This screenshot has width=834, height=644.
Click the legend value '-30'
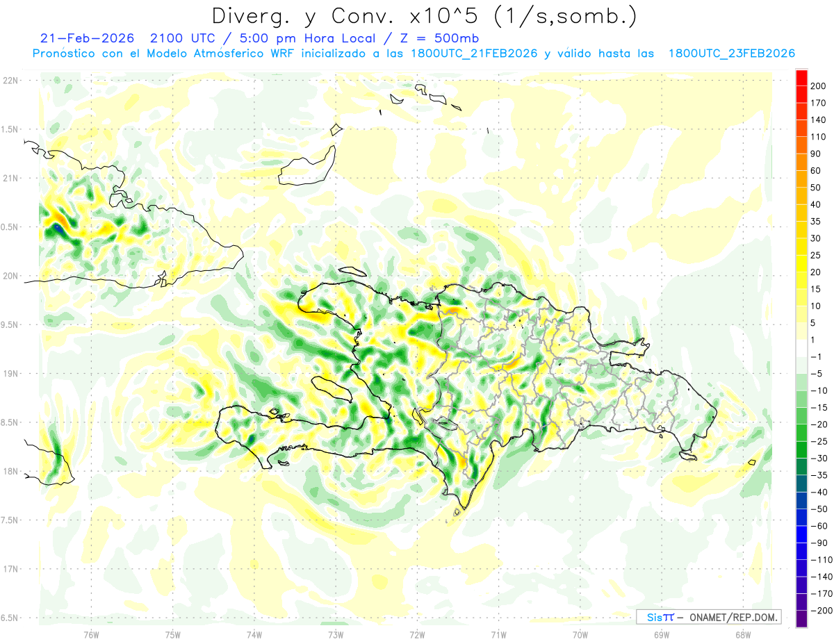[820, 458]
